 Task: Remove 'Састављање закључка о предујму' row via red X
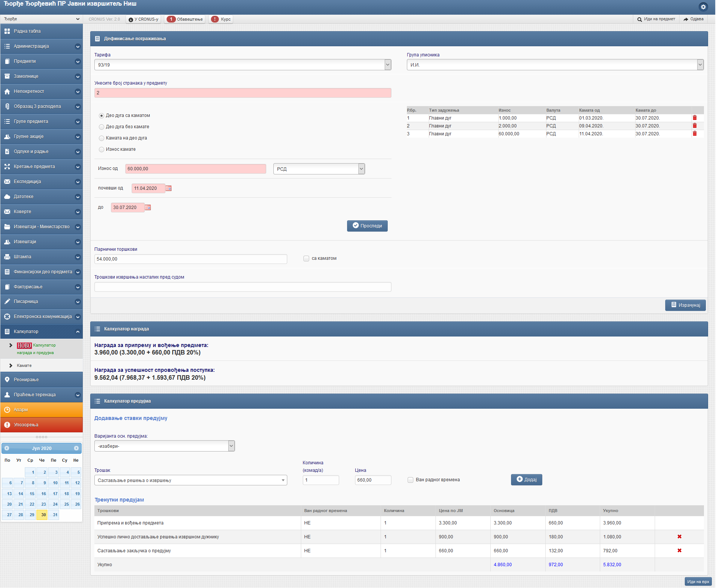679,551
